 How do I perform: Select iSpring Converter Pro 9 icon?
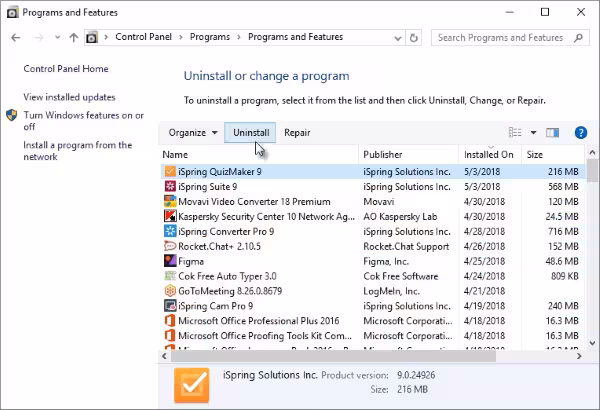pyautogui.click(x=170, y=231)
